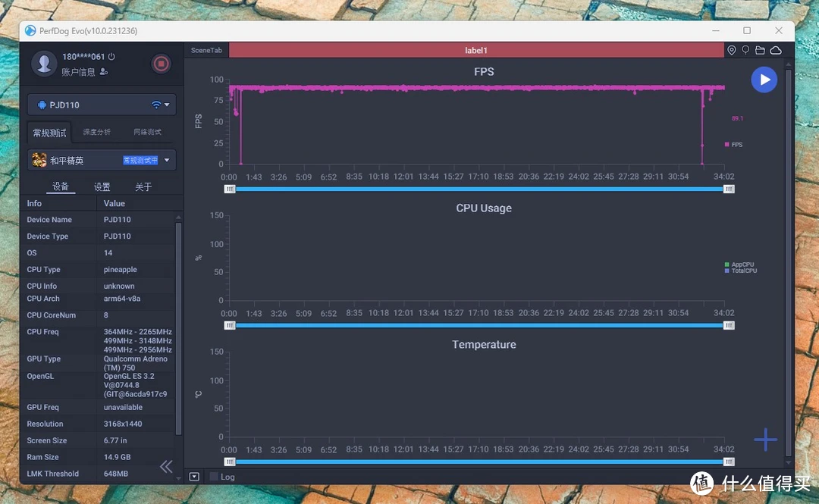
Task: Open the 关于 tab
Action: point(143,187)
